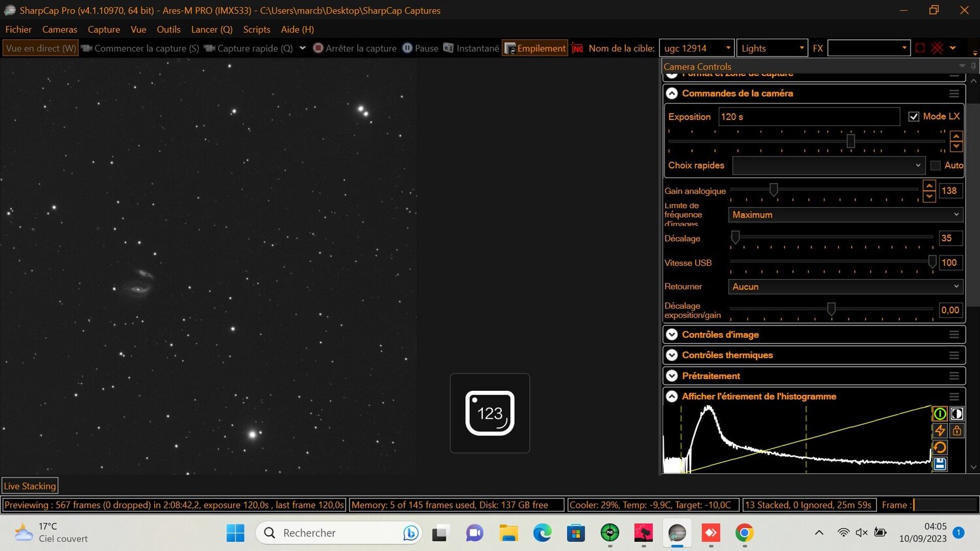Click the Vitesse USB slider thumb
980x551 pixels.
(x=932, y=261)
